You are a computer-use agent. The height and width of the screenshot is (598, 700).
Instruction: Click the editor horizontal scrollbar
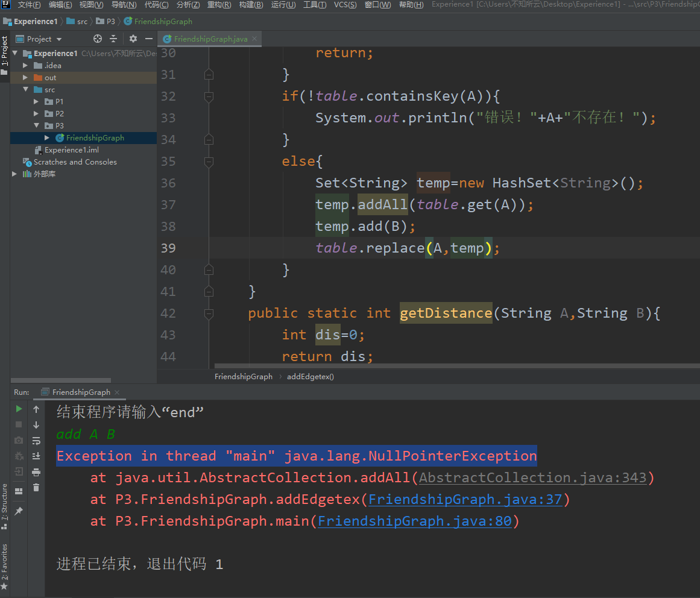pos(457,366)
